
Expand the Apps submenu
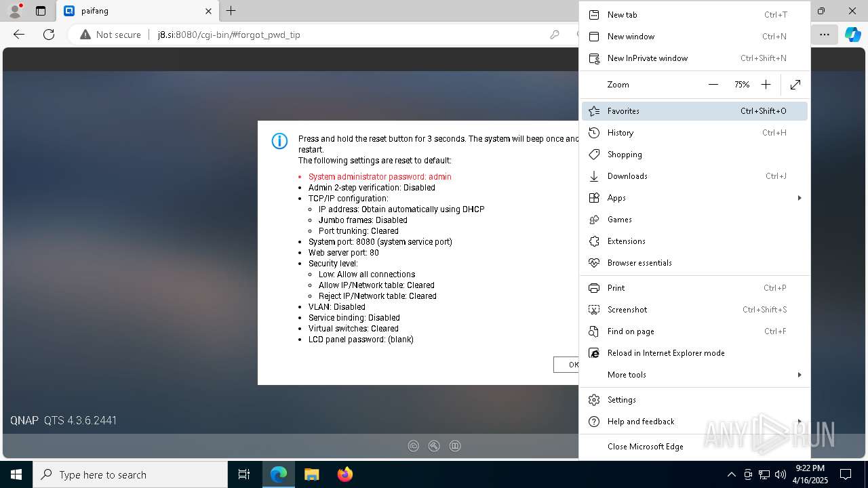coord(694,198)
